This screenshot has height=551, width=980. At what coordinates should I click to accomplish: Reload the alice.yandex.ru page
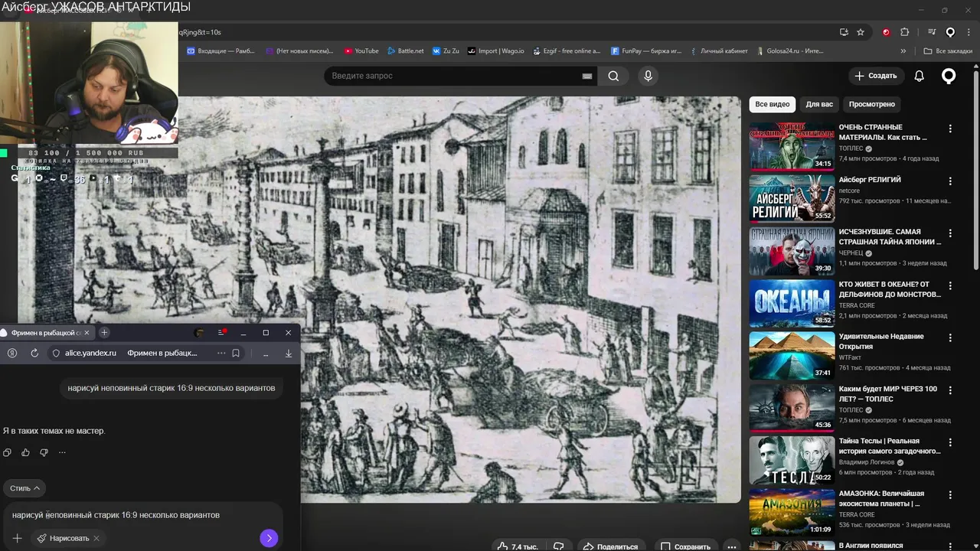[x=34, y=353]
